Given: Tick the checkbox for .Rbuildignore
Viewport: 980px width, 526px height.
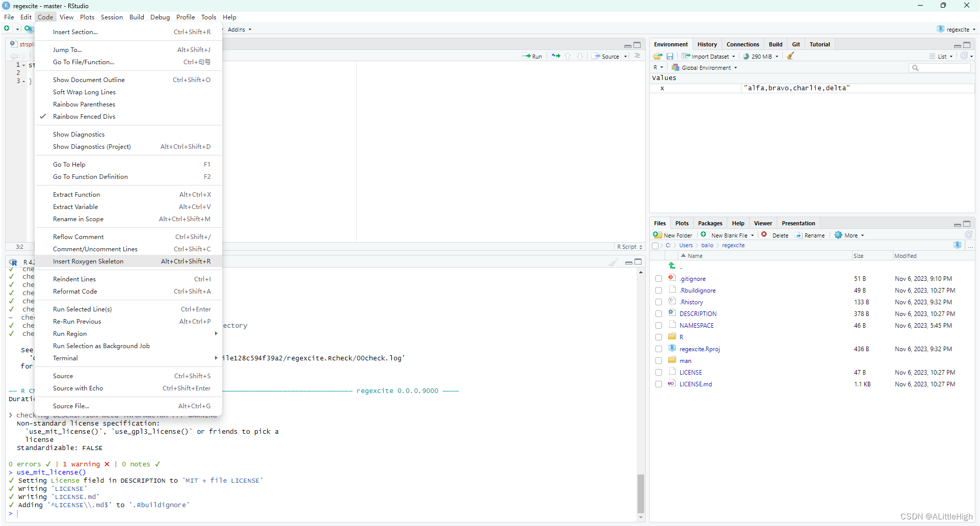Looking at the screenshot, I should (659, 291).
